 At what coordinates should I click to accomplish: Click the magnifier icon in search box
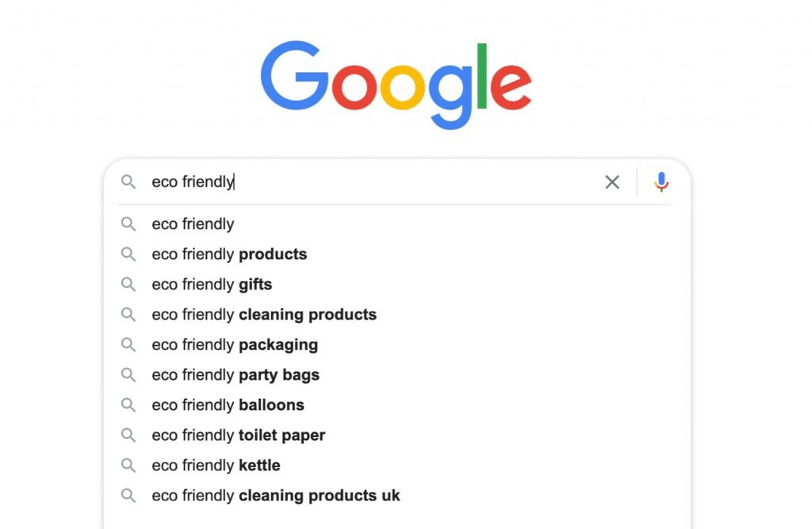point(128,182)
